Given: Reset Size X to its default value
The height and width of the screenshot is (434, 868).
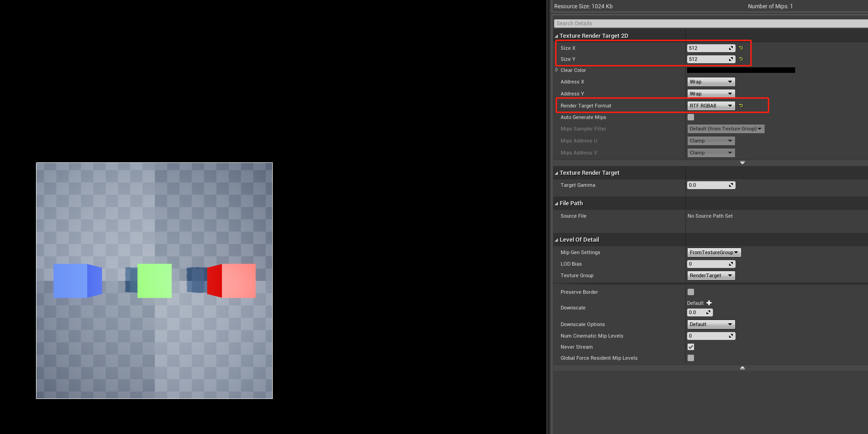Looking at the screenshot, I should 741,48.
